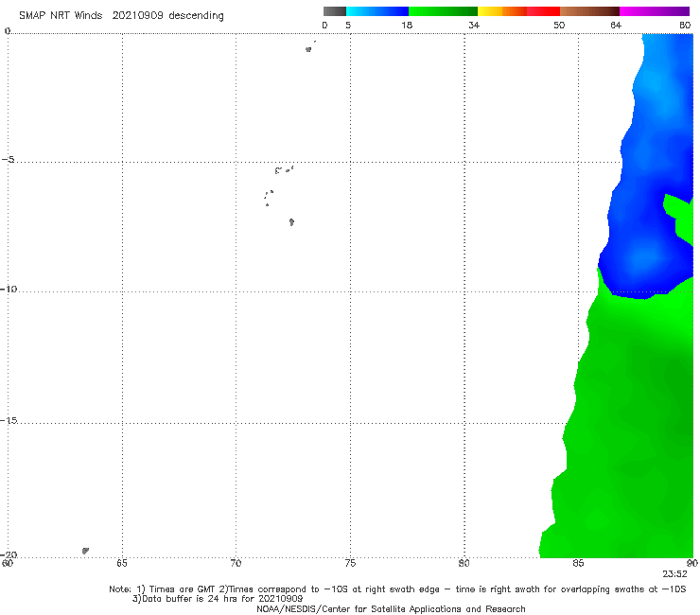
Task: Click the longitude label 65
Action: pyautogui.click(x=122, y=563)
